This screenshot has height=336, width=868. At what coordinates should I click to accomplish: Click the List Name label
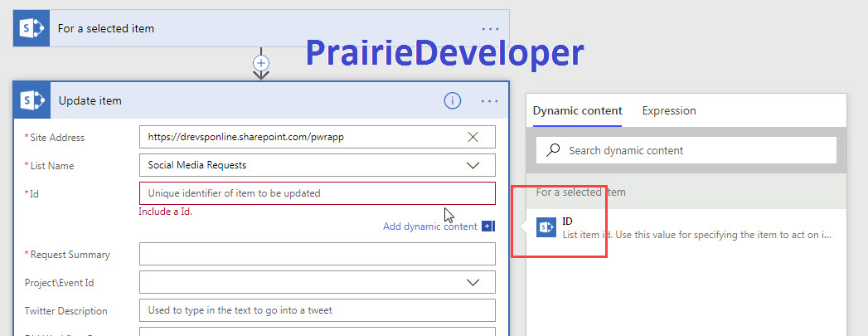pos(51,165)
